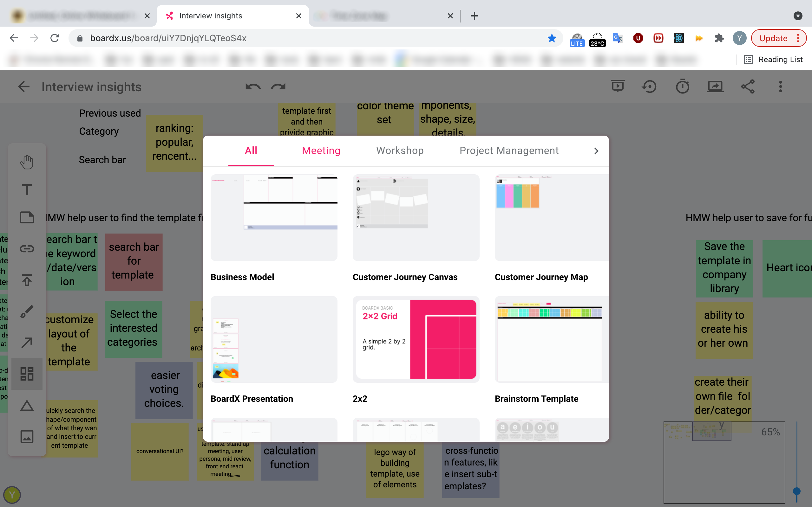Open Chrome Update menu dots
The height and width of the screenshot is (507, 812).
tap(798, 38)
